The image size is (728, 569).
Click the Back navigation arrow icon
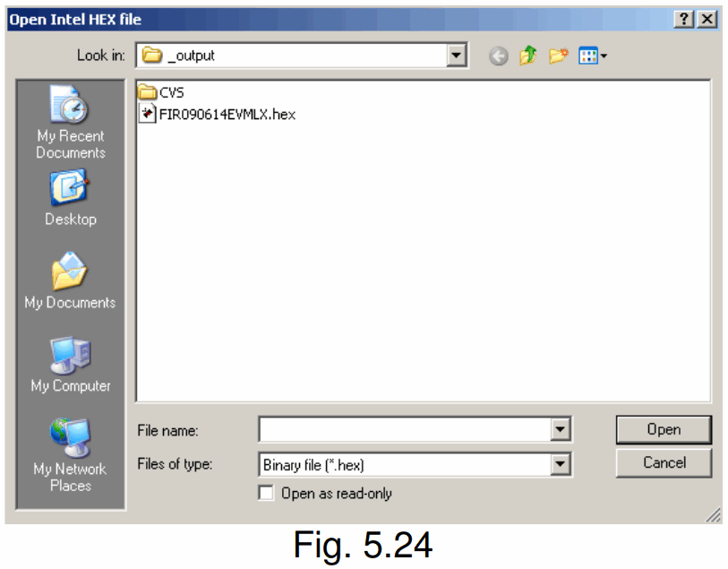tap(498, 56)
